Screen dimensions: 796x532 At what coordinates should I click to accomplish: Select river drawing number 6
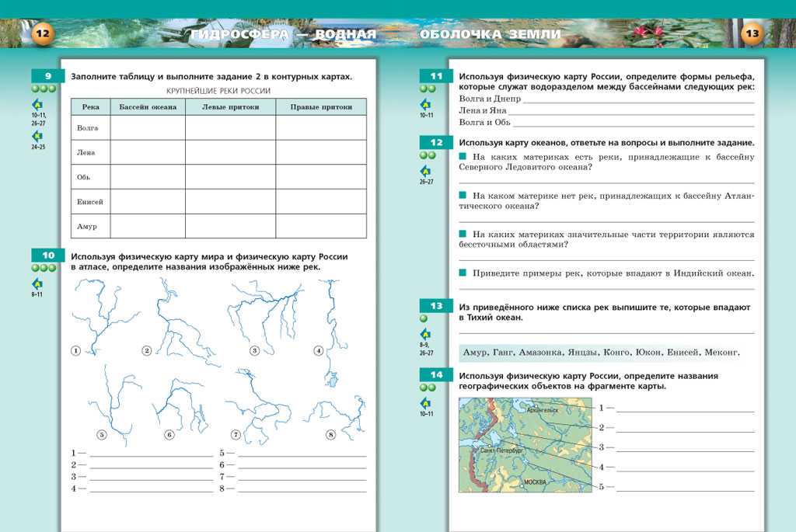click(180, 405)
